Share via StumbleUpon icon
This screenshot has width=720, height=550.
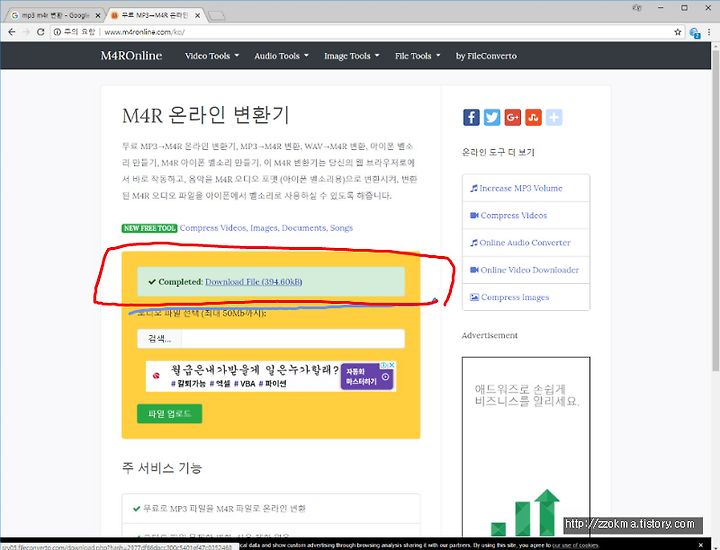point(533,118)
